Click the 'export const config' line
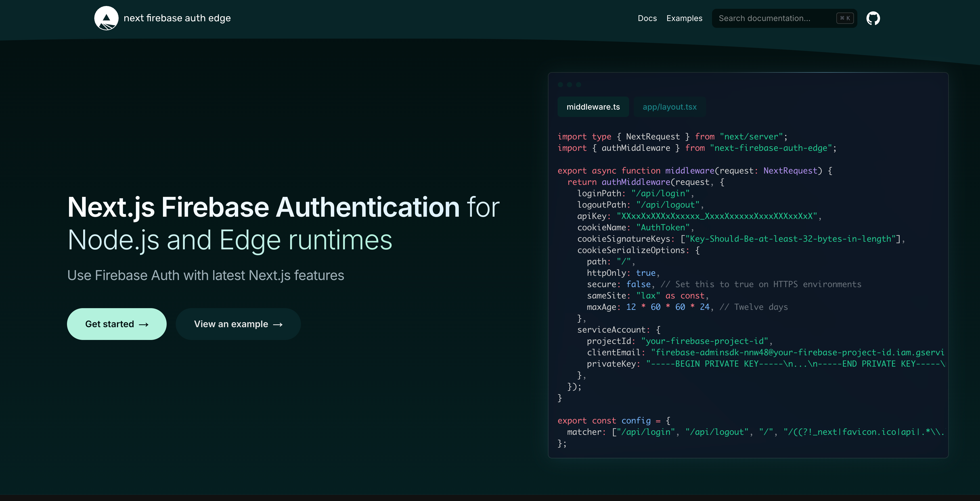Screen dimensions: 980x501 614,421
